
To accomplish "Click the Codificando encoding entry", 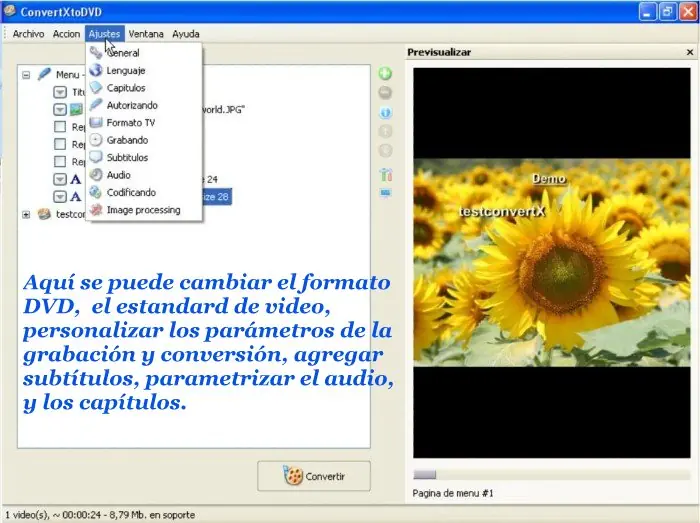I will pos(130,192).
